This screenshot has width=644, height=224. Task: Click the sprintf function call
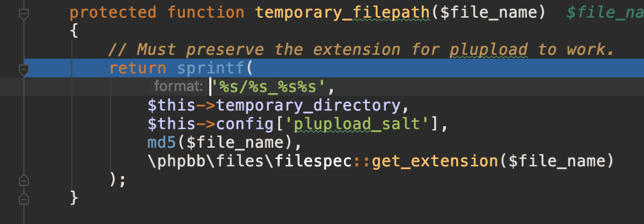(x=210, y=68)
